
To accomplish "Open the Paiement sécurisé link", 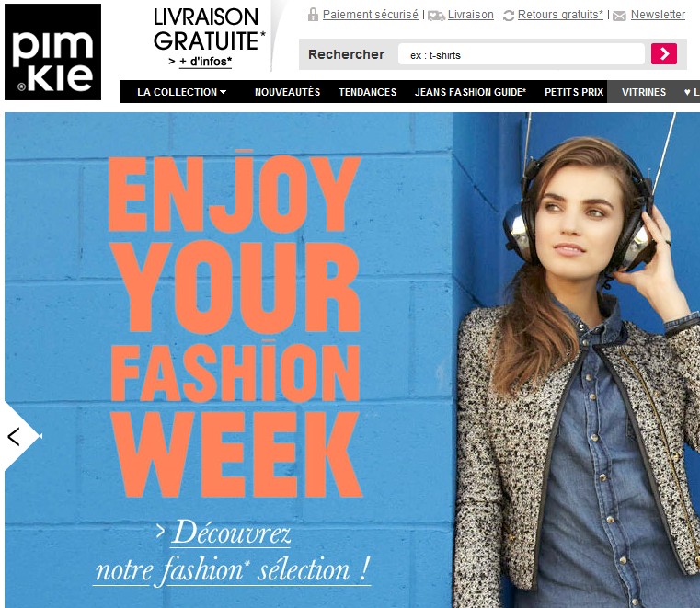I will tap(370, 15).
